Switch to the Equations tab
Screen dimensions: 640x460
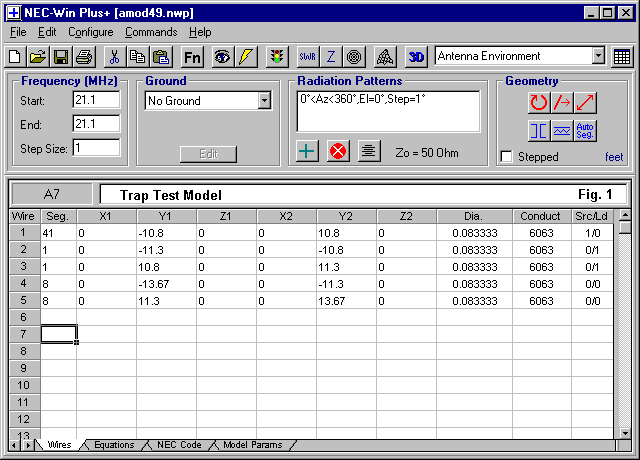[x=113, y=445]
